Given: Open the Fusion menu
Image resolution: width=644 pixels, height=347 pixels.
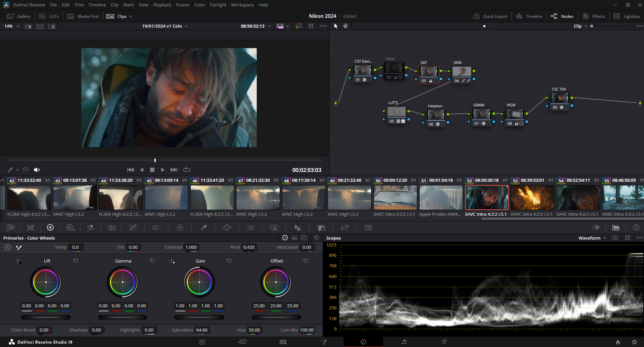Looking at the screenshot, I should tap(182, 5).
